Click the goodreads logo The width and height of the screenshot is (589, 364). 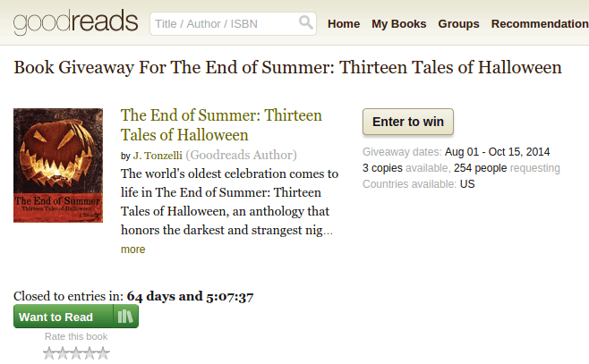click(76, 21)
